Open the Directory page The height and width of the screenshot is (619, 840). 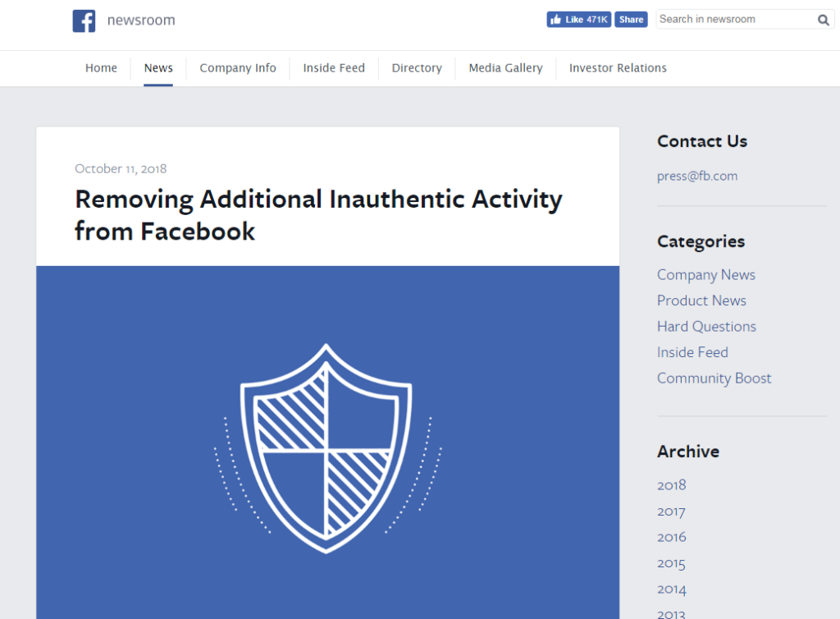(417, 68)
